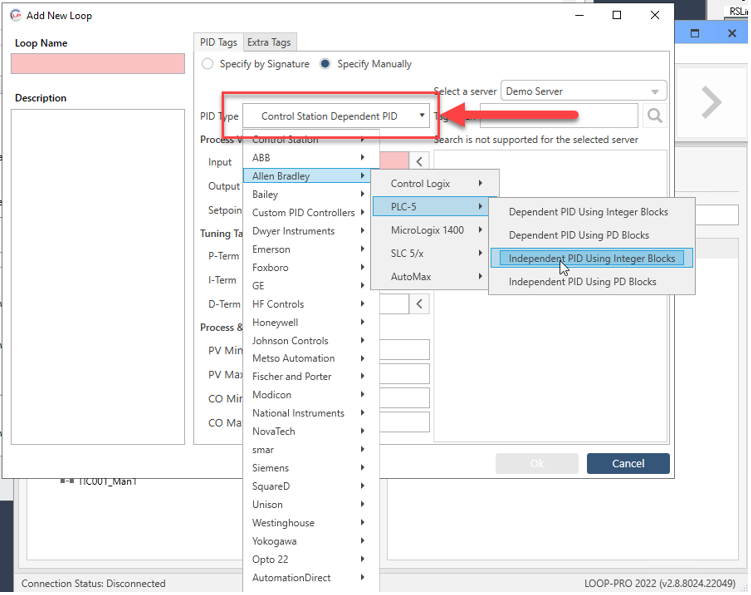Open Dwyer Instruments submenu
The width and height of the screenshot is (751, 595).
pos(309,231)
